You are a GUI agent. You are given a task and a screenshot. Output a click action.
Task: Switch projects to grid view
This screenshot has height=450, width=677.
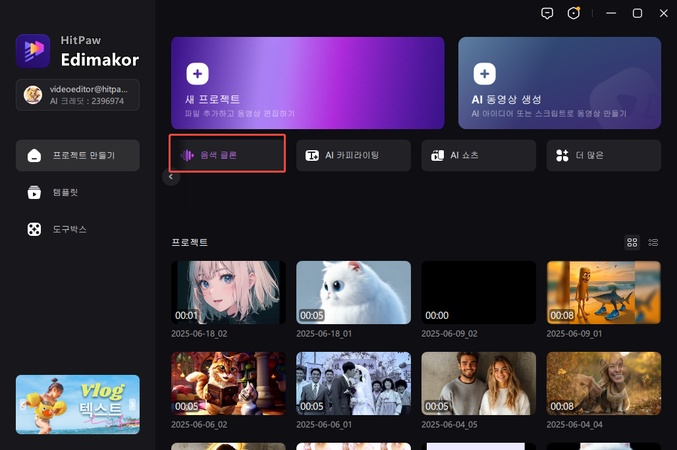point(632,242)
